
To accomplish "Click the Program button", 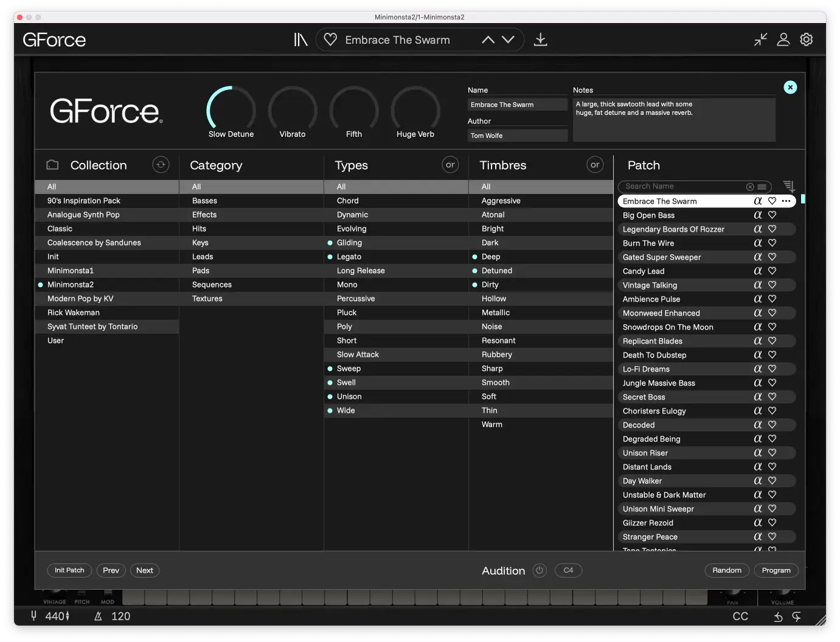I will point(776,570).
